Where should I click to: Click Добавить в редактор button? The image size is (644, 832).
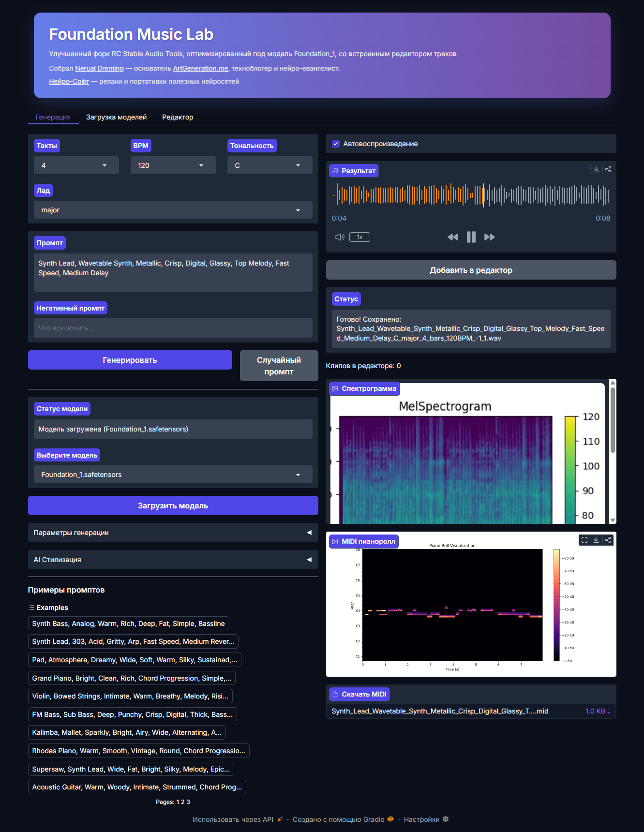click(471, 270)
